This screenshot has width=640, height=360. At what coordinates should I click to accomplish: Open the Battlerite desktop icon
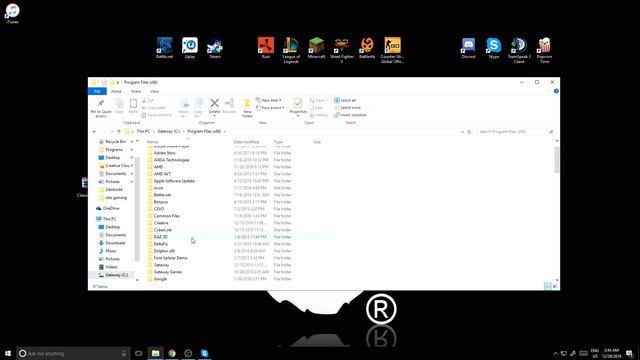367,48
